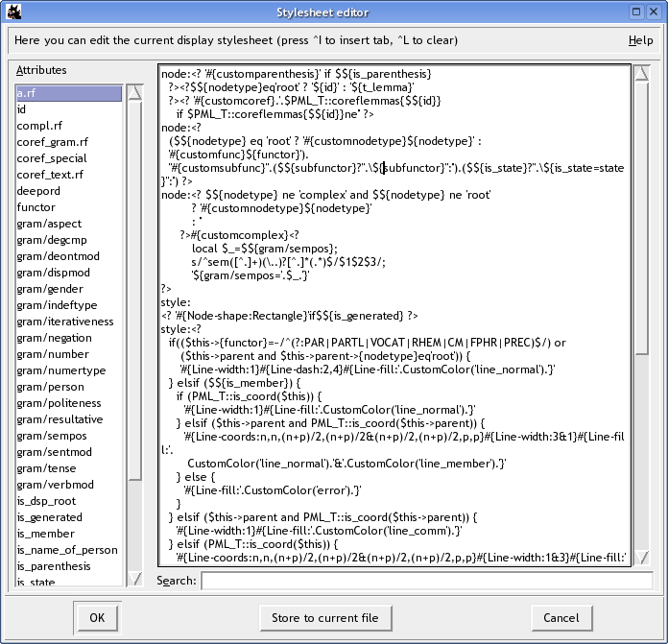The height and width of the screenshot is (644, 668).
Task: Click the Cancel button
Action: click(x=561, y=617)
